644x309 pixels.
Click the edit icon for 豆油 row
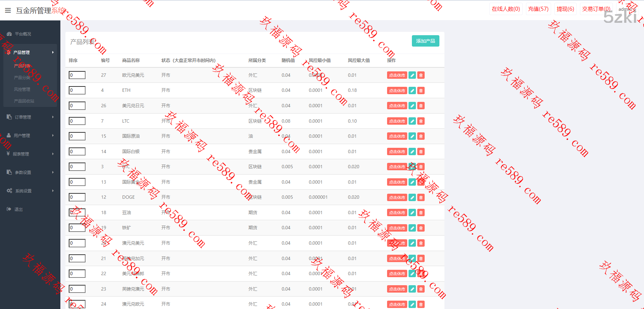point(412,212)
